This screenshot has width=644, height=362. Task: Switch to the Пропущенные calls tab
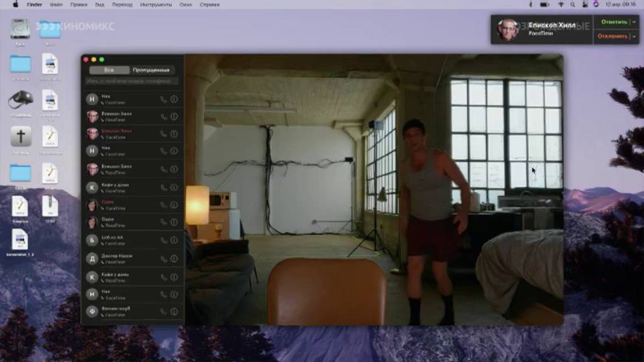151,70
